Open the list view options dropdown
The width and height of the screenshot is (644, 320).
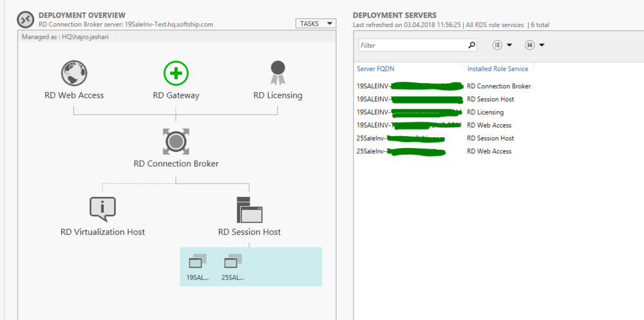[x=502, y=45]
